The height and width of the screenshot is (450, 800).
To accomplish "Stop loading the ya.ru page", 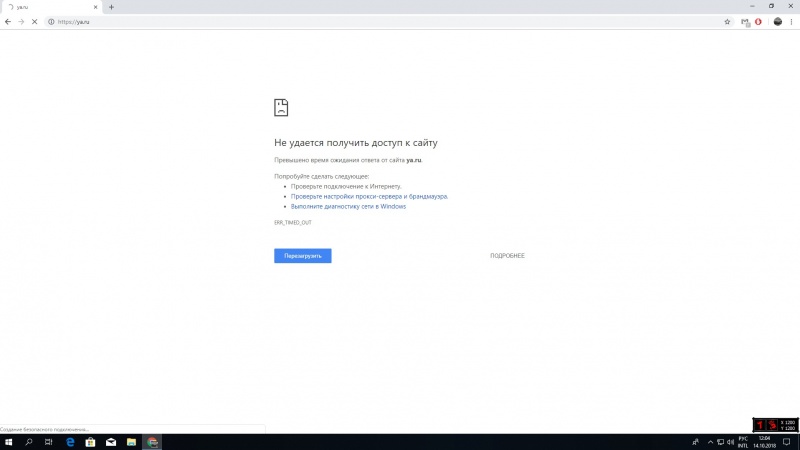I will 35,21.
